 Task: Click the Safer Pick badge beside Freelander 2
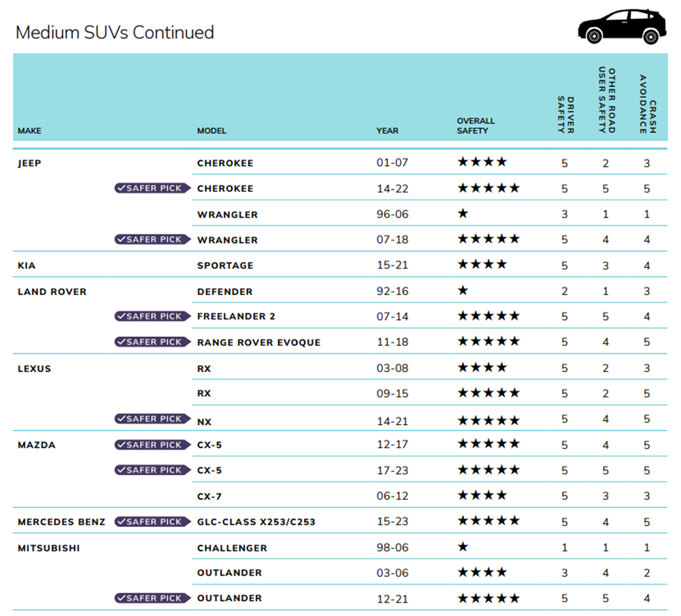point(152,316)
